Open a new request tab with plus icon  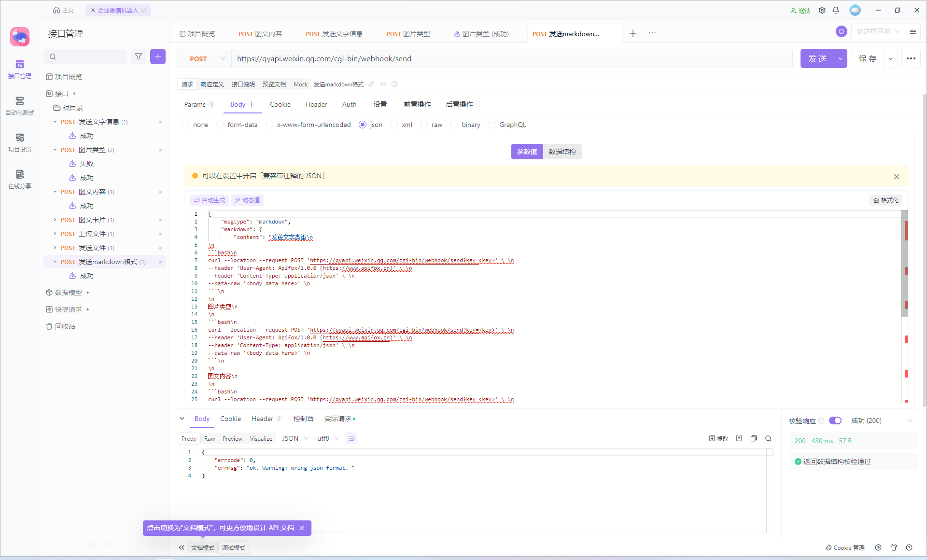point(633,33)
